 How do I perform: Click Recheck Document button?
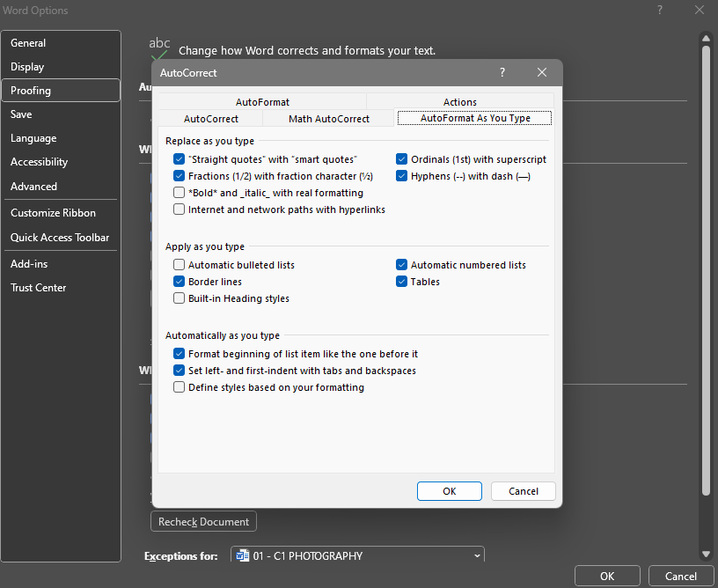coord(203,522)
